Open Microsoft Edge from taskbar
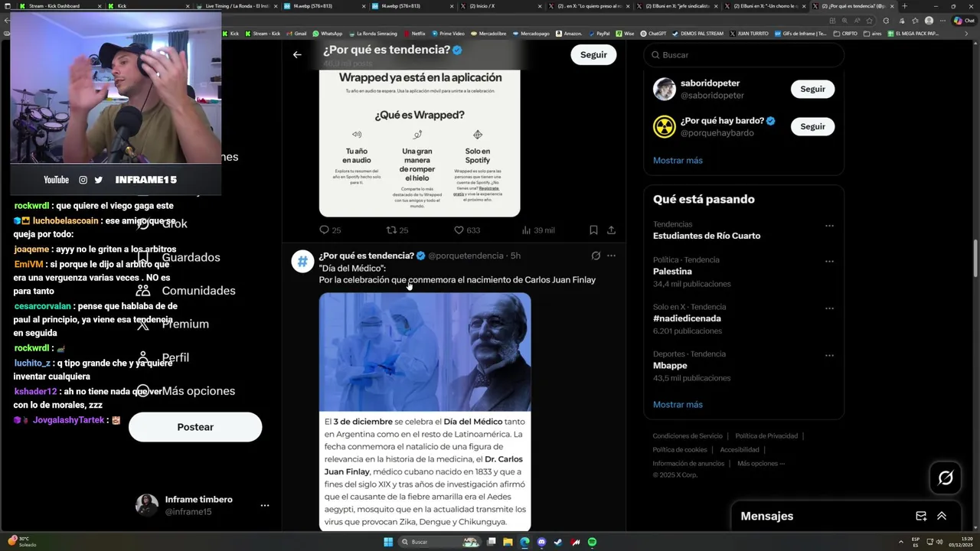The height and width of the screenshot is (551, 980). pos(524,542)
